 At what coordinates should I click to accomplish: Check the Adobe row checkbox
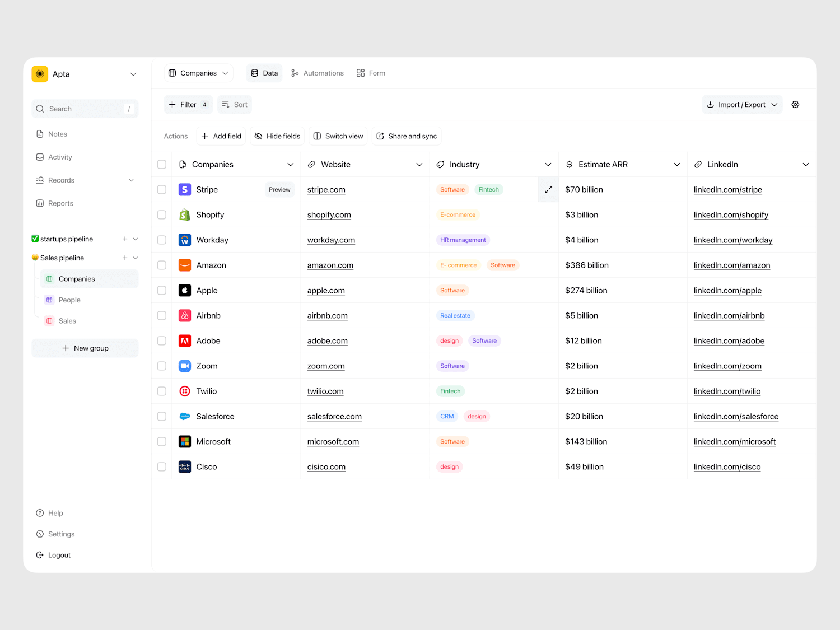coord(162,341)
